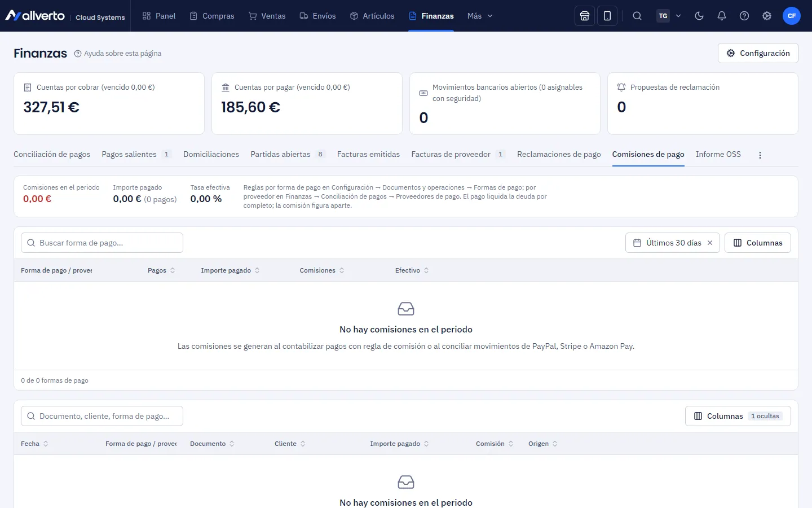The image size is (812, 508).
Task: Switch to Pagos salientes tab
Action: pyautogui.click(x=136, y=155)
